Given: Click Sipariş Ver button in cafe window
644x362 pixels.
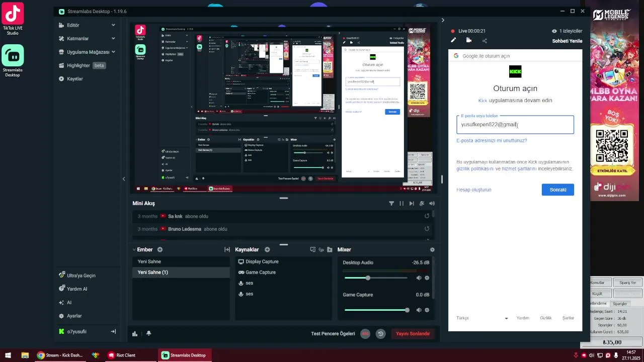Looking at the screenshot, I should pyautogui.click(x=627, y=283).
